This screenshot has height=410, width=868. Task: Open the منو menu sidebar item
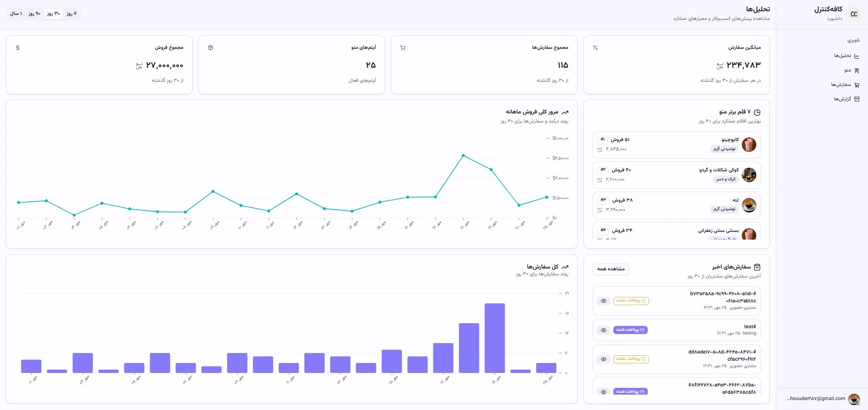(x=851, y=70)
